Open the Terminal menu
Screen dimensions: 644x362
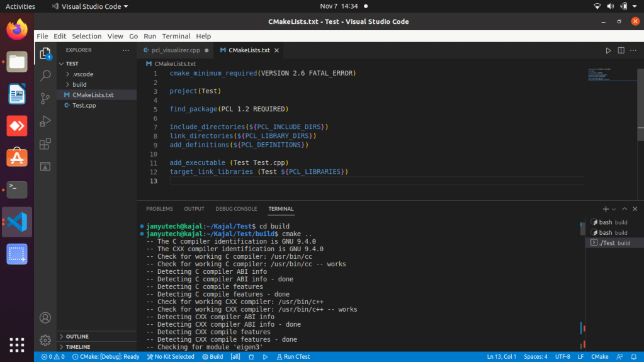tap(176, 37)
